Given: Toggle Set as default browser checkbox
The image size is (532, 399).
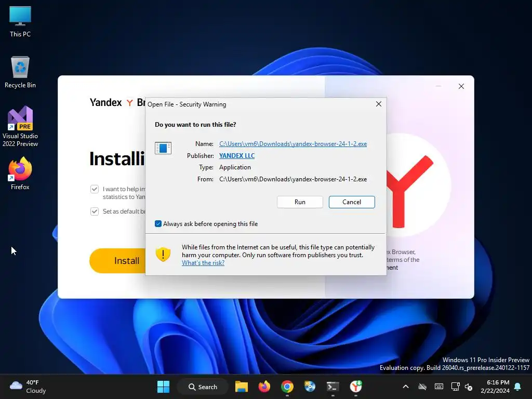Looking at the screenshot, I should tap(95, 211).
